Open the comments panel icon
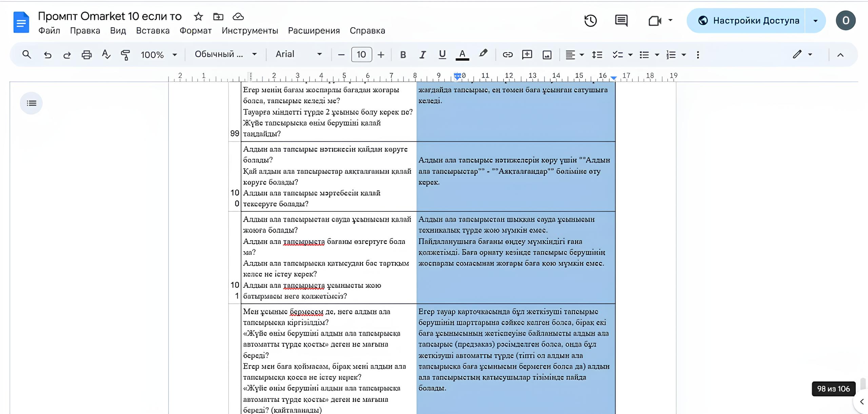Screen dimensions: 868x414 coord(621,21)
